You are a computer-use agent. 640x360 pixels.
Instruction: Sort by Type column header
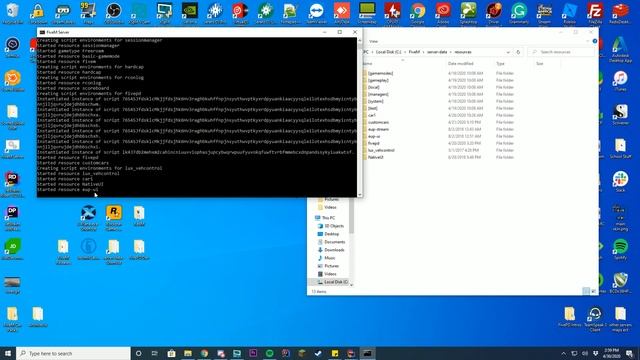(x=500, y=64)
